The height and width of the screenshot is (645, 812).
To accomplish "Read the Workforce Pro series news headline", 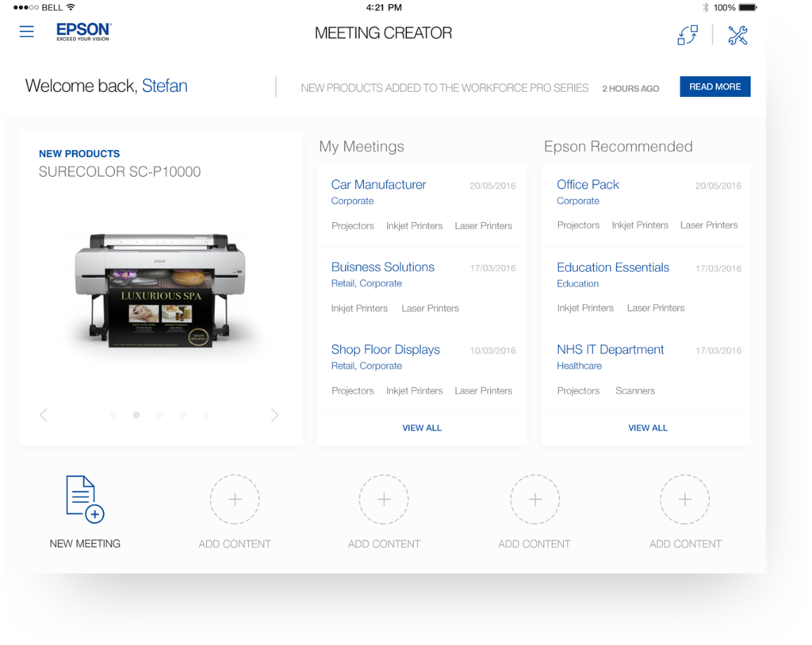I will pos(445,88).
